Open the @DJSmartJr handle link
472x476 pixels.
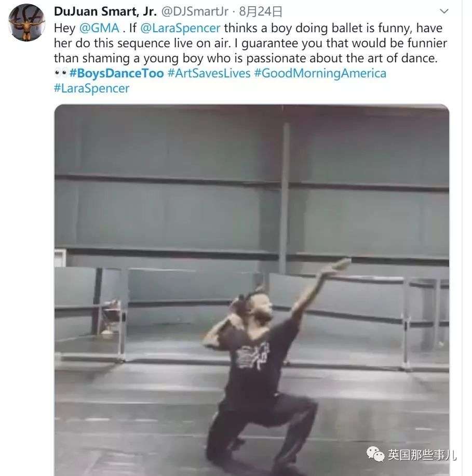click(196, 11)
